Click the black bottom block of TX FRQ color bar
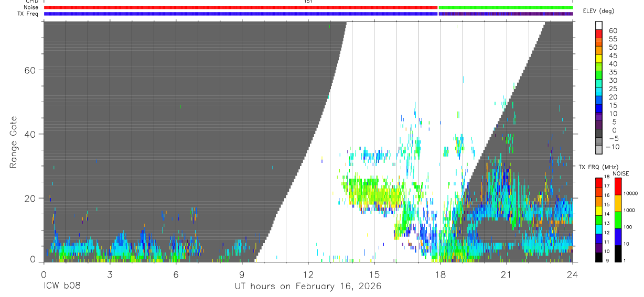This screenshot has width=644, height=297. click(x=599, y=256)
